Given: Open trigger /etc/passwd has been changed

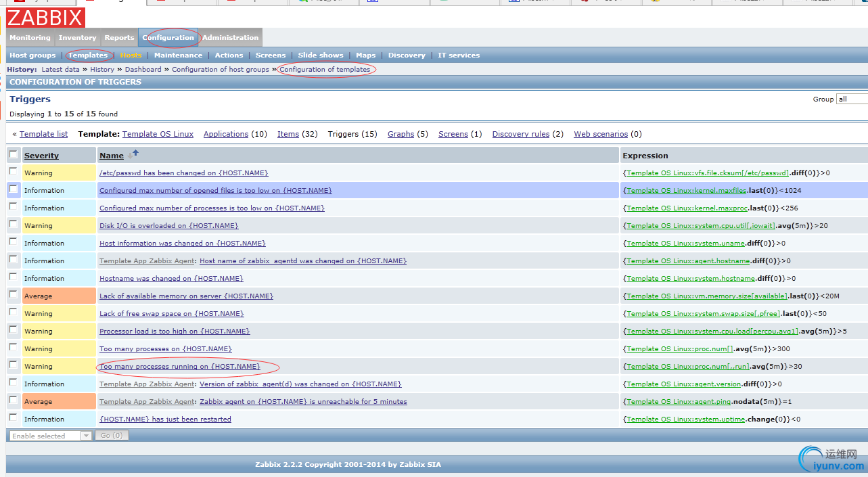Looking at the screenshot, I should point(183,173).
